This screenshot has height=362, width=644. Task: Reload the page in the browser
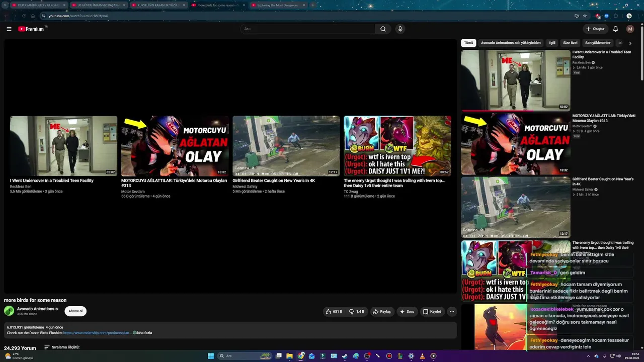pos(24,16)
